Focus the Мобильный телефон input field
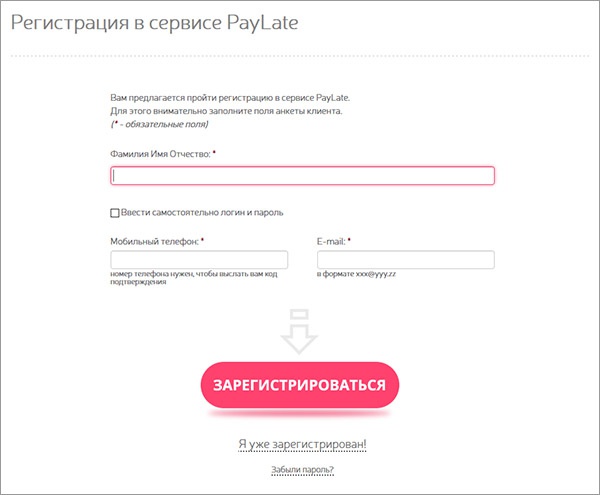The width and height of the screenshot is (600, 495). pos(199,260)
